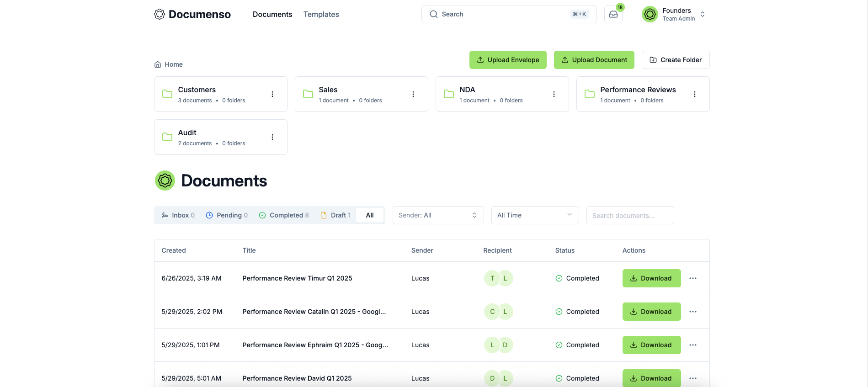
Task: Open Customers folder options menu
Action: point(272,94)
